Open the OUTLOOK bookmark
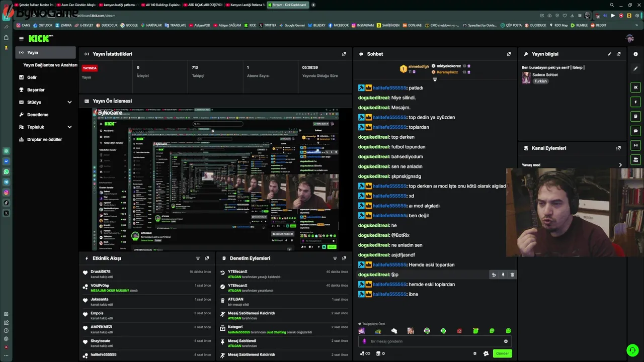 (x=43, y=25)
